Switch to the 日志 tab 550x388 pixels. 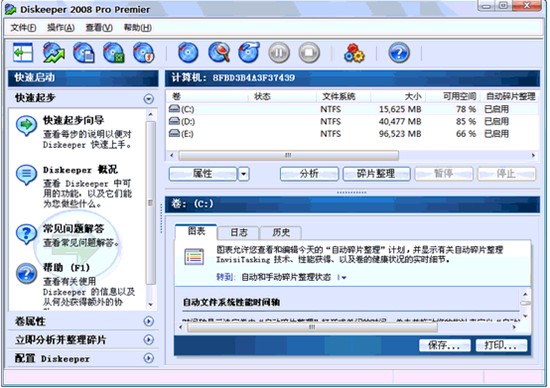click(239, 232)
